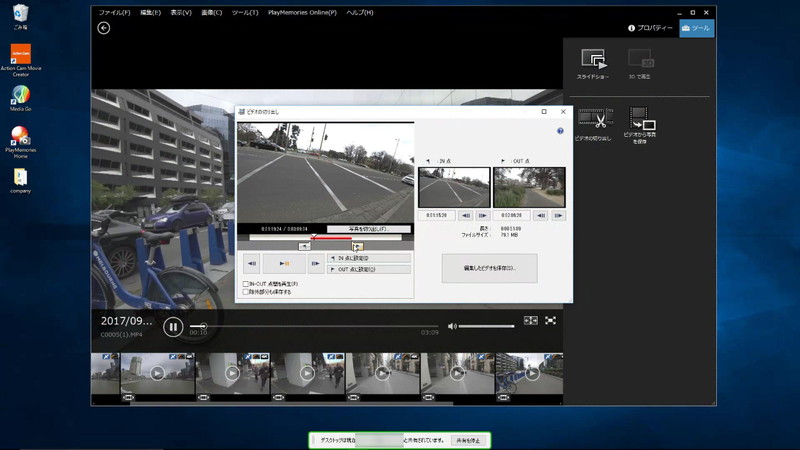Open the 画像(C) menu
Viewport: 800px width, 450px height.
pos(212,12)
